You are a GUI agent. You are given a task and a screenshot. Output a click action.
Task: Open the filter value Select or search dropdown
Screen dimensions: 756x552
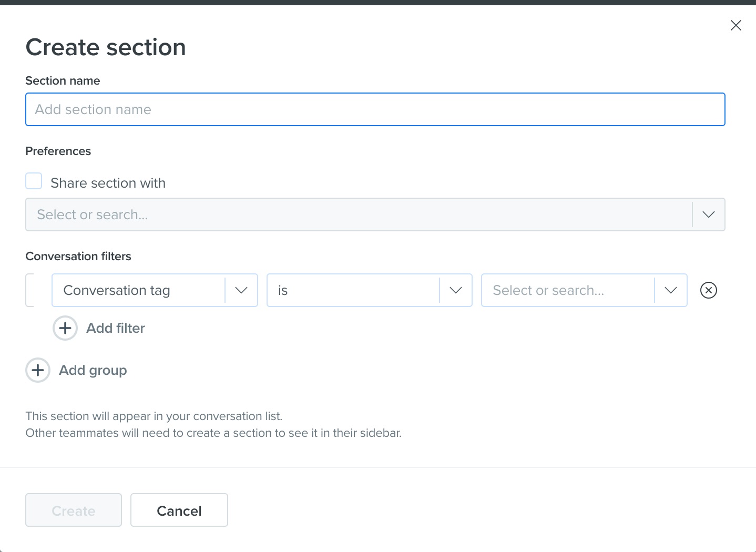point(584,290)
